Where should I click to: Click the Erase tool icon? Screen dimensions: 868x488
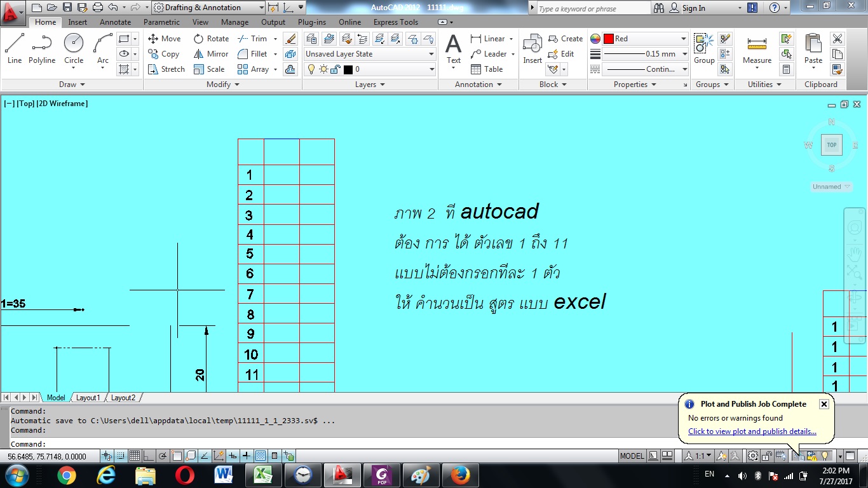290,39
